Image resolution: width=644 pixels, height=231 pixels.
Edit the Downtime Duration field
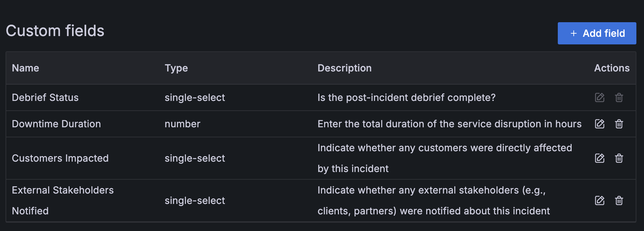(x=599, y=124)
